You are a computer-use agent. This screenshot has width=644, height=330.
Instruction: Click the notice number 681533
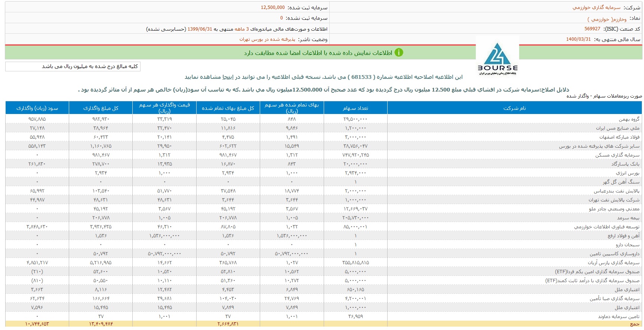pos(361,77)
